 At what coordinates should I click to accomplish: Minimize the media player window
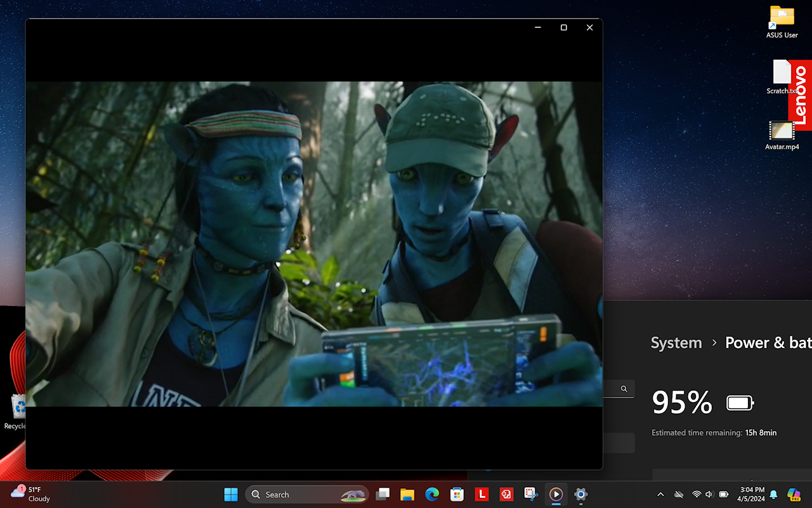click(x=538, y=27)
